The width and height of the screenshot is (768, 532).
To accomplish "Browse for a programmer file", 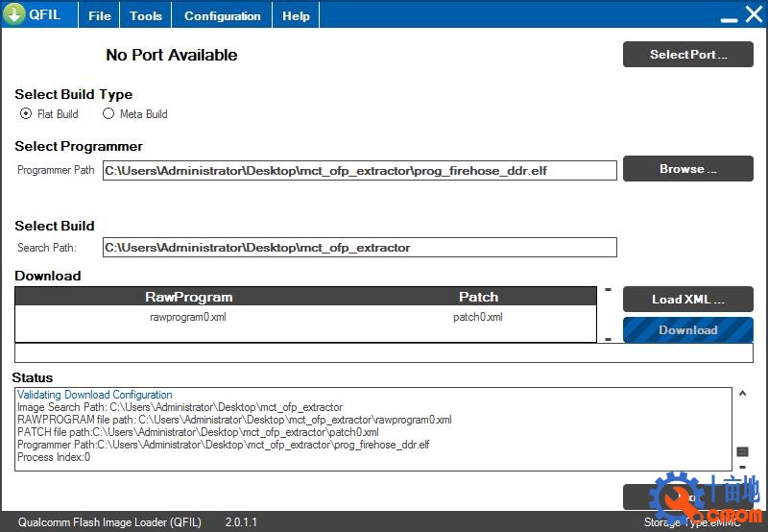I will coord(687,169).
